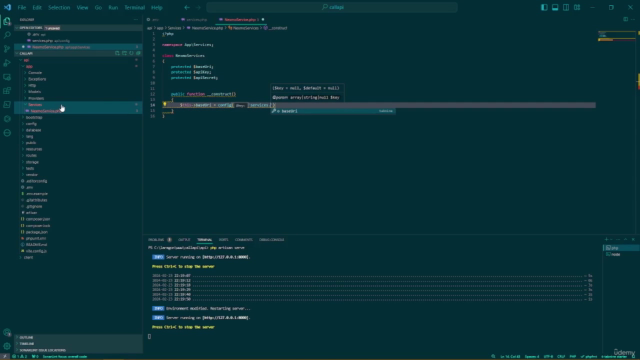Click the PHP language mode in status bar

[x=573, y=356]
